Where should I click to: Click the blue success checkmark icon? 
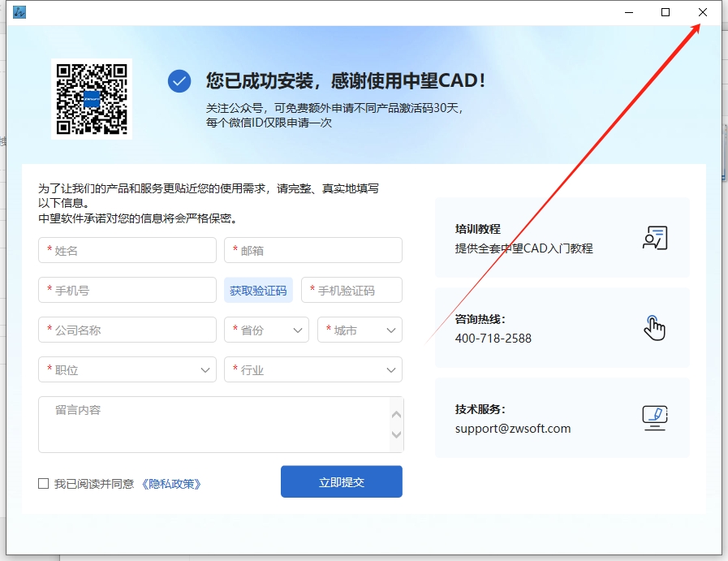tap(179, 81)
